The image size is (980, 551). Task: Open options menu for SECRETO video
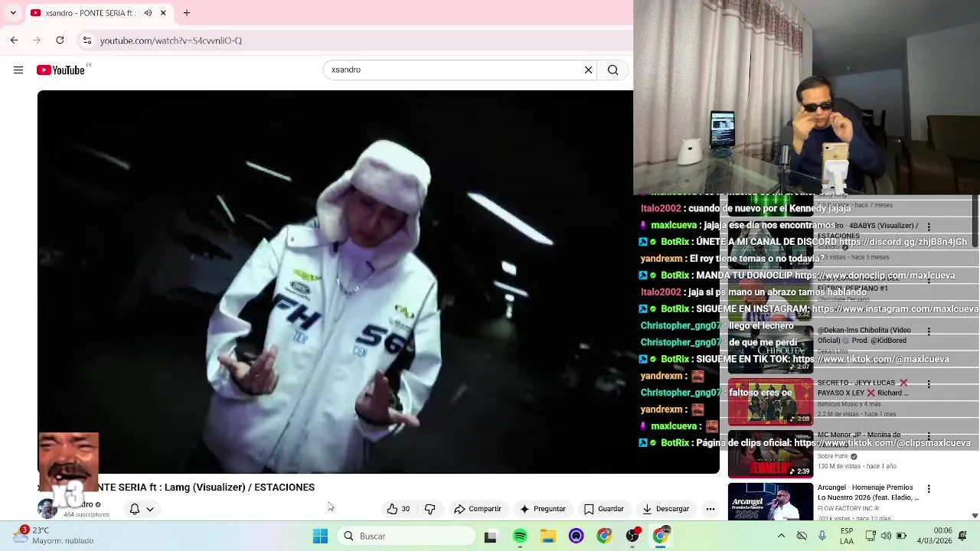pyautogui.click(x=929, y=384)
